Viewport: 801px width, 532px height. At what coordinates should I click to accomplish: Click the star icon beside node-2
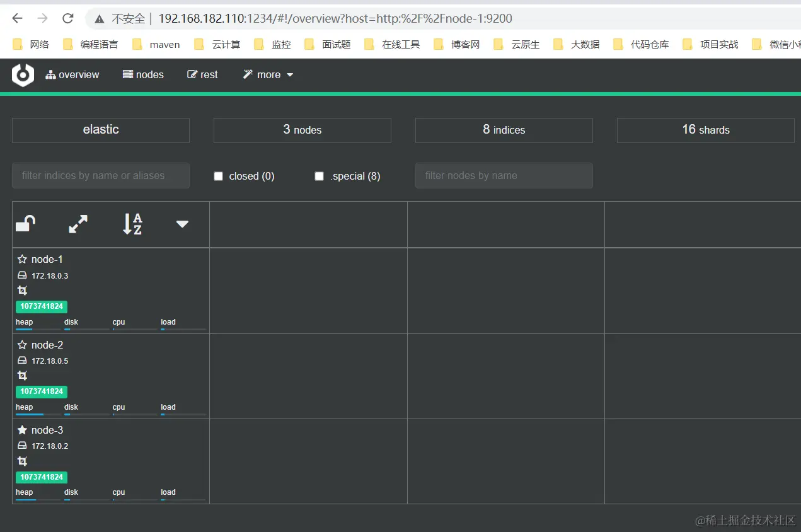[x=22, y=345]
